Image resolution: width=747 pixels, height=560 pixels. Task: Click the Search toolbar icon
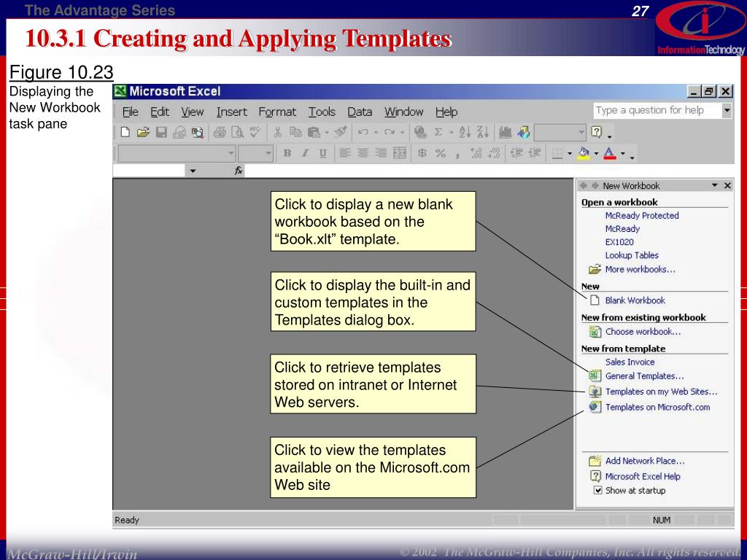(197, 132)
